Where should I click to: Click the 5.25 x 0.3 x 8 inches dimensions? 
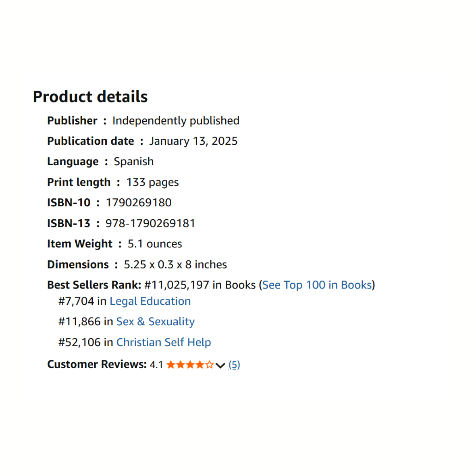click(x=175, y=264)
